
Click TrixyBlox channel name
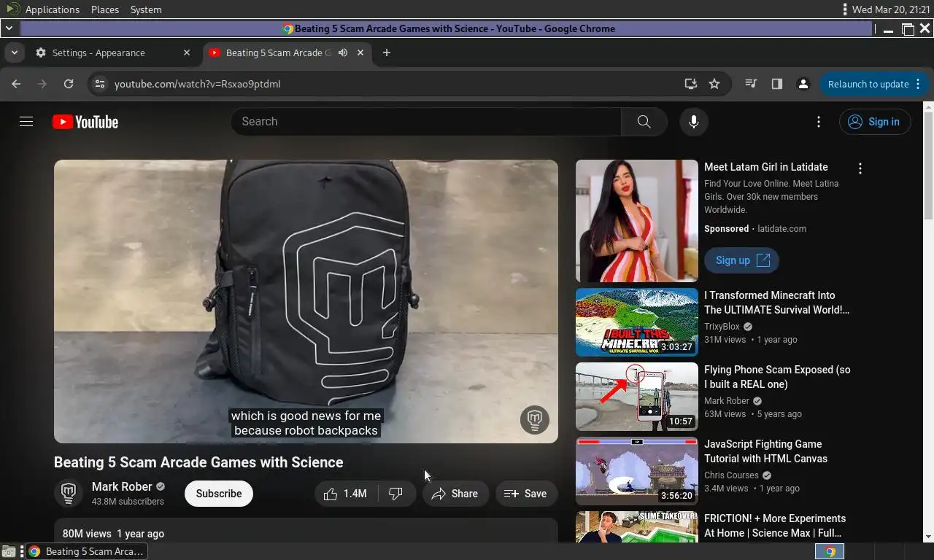point(722,327)
